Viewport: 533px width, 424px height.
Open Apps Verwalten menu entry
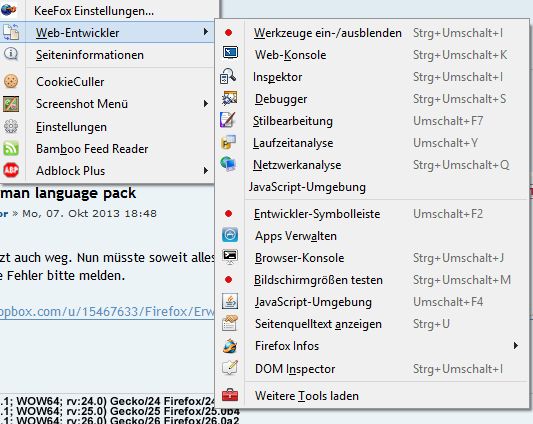[372, 236]
